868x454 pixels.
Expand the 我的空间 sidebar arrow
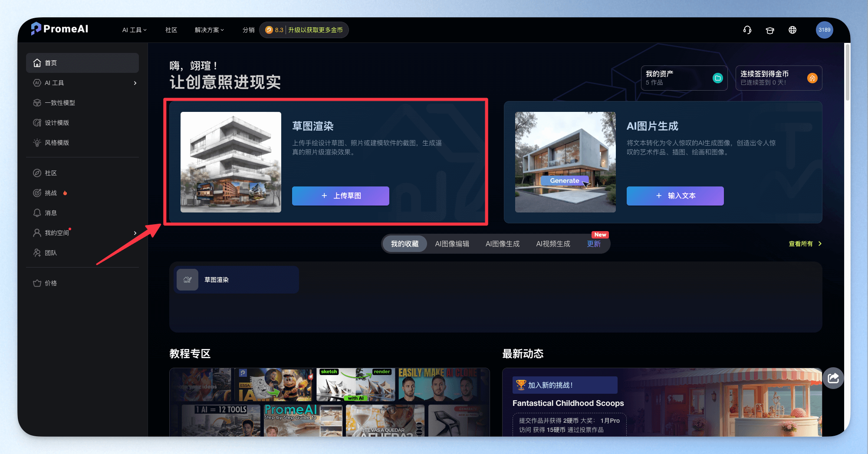(135, 233)
